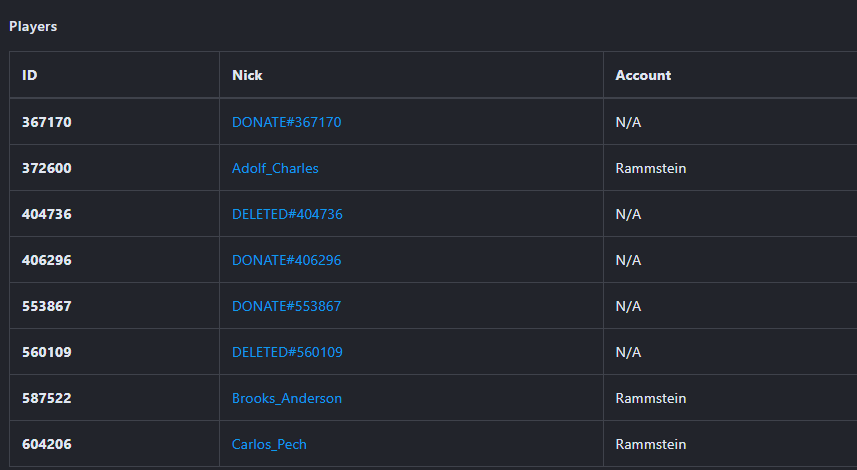Open the DONATE#406296 player link
This screenshot has height=470, width=857.
[x=286, y=260]
